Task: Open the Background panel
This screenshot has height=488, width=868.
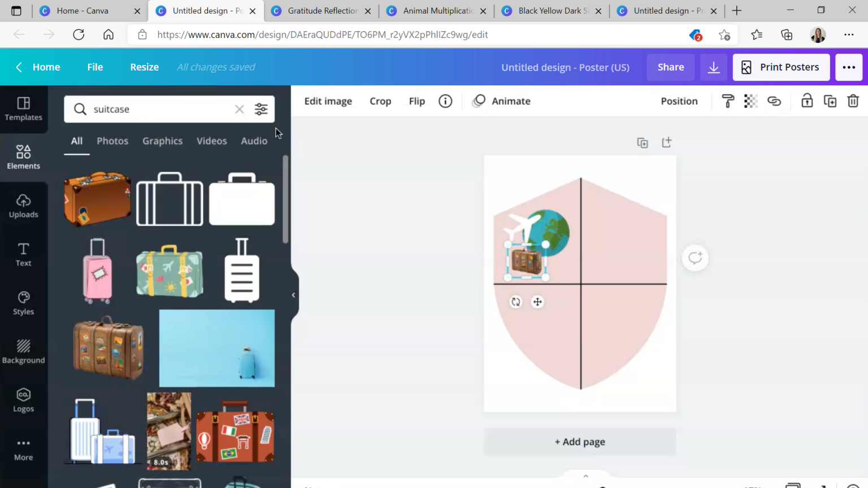Action: coord(23,350)
